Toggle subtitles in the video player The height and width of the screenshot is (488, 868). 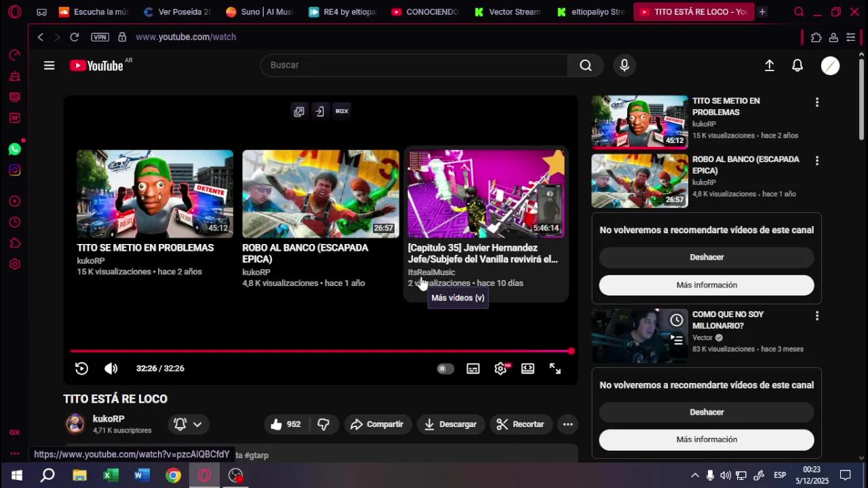click(473, 369)
